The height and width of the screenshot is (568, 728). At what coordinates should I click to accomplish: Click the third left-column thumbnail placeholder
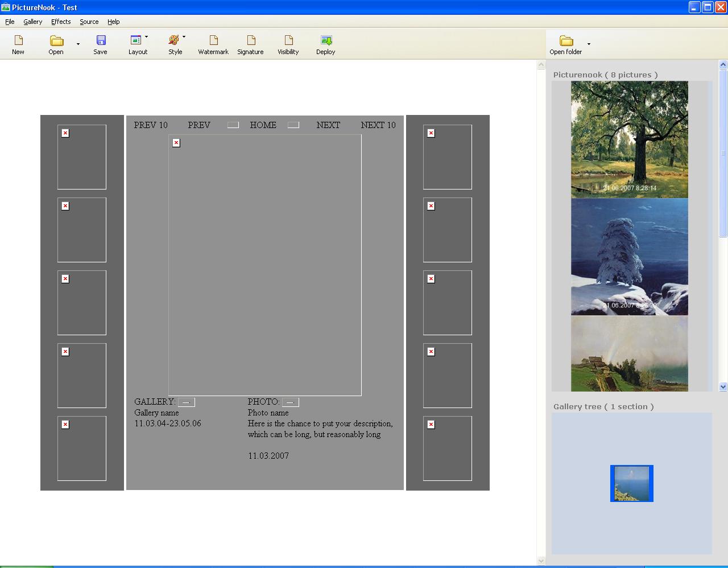pos(82,303)
